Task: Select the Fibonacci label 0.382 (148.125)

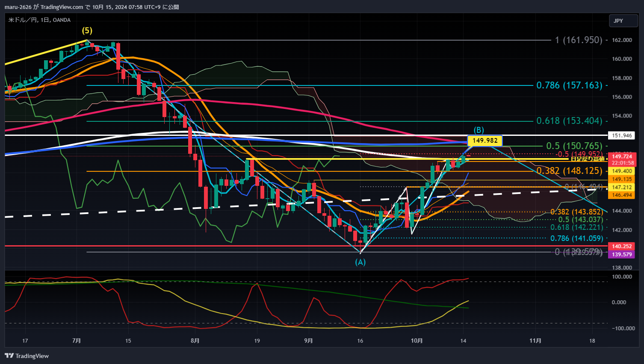Action: coord(570,171)
